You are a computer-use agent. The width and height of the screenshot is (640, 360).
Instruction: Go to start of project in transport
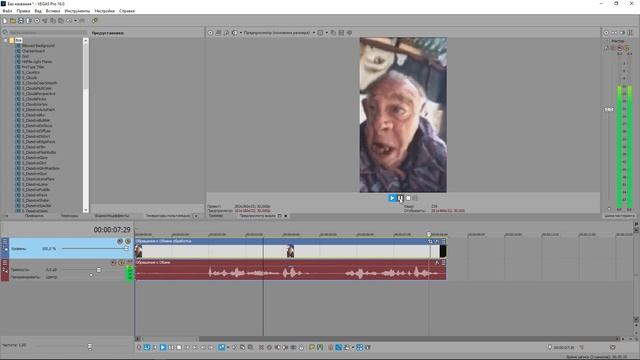coord(187,347)
